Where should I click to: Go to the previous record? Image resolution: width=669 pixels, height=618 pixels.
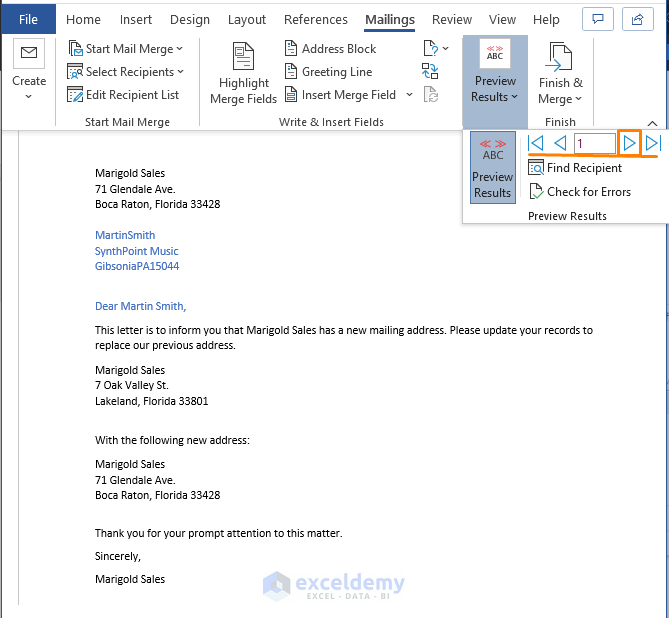560,143
